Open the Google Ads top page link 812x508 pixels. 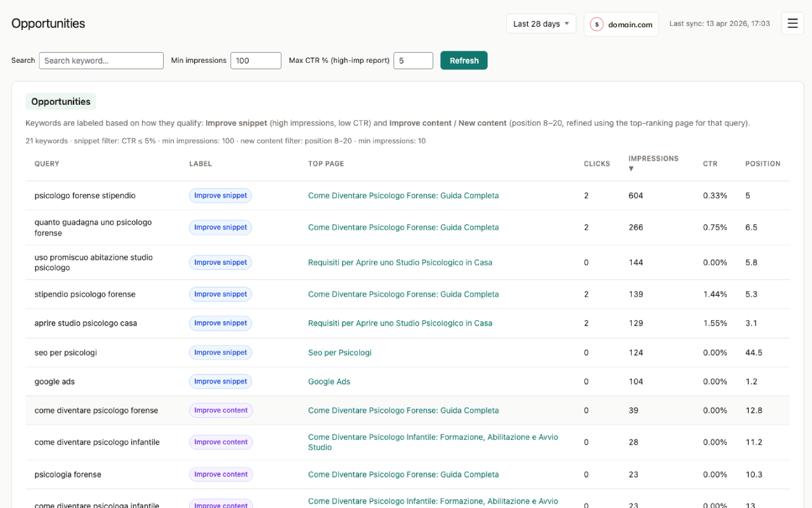(329, 382)
